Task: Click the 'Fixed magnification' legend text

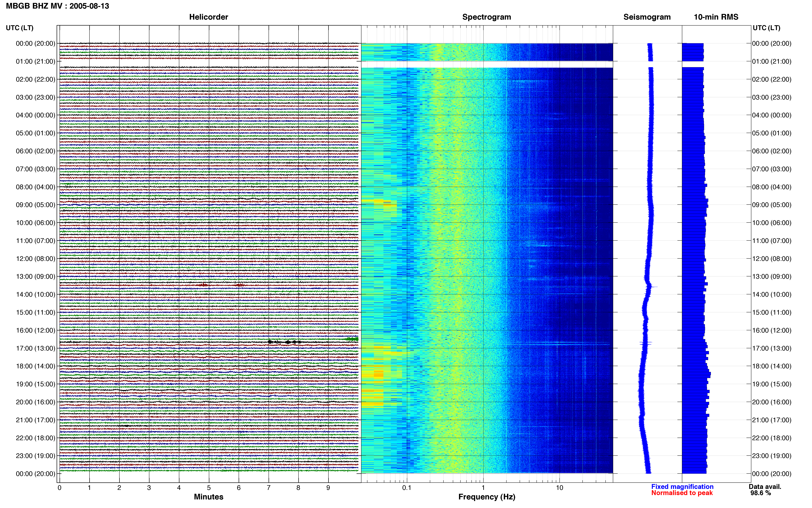Action: click(x=682, y=486)
